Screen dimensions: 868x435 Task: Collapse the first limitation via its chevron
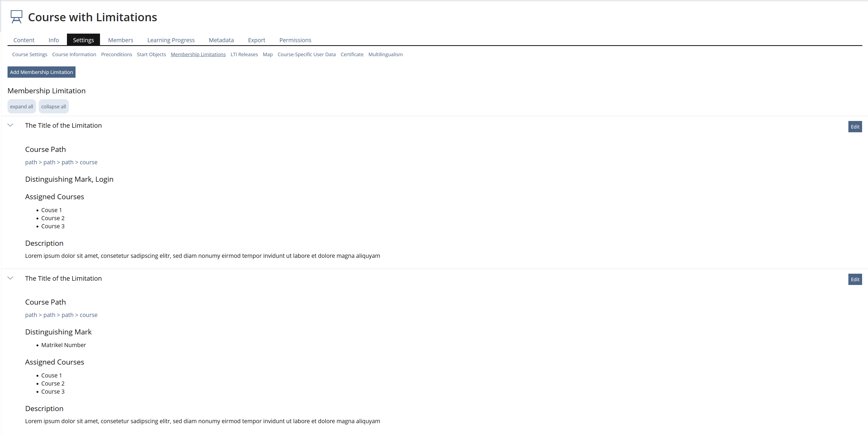10,125
